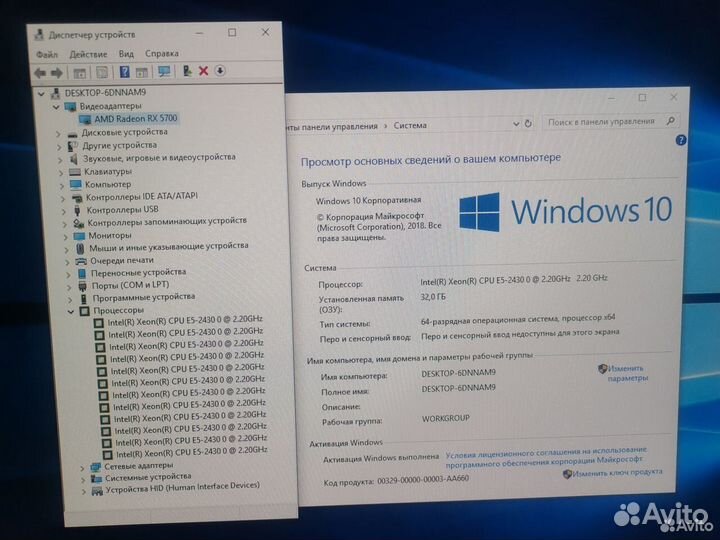Image resolution: width=720 pixels, height=540 pixels.
Task: Open the Файл menu
Action: click(47, 55)
